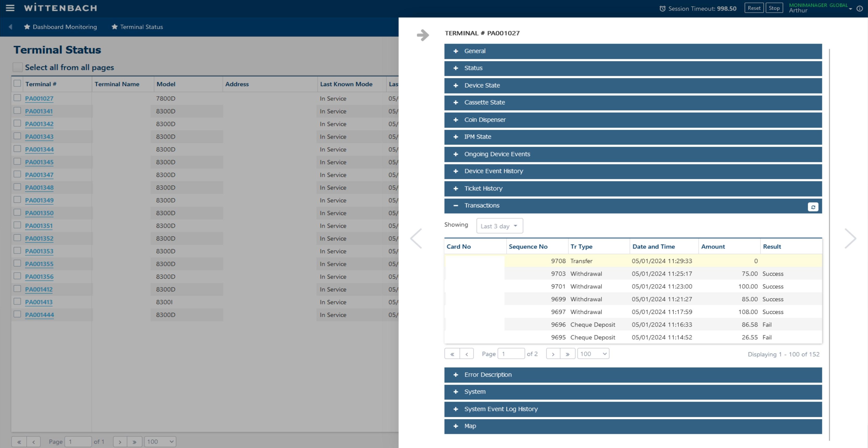Viewport: 868px width, 448px height.
Task: Close the detail panel with gray arrow
Action: (423, 35)
